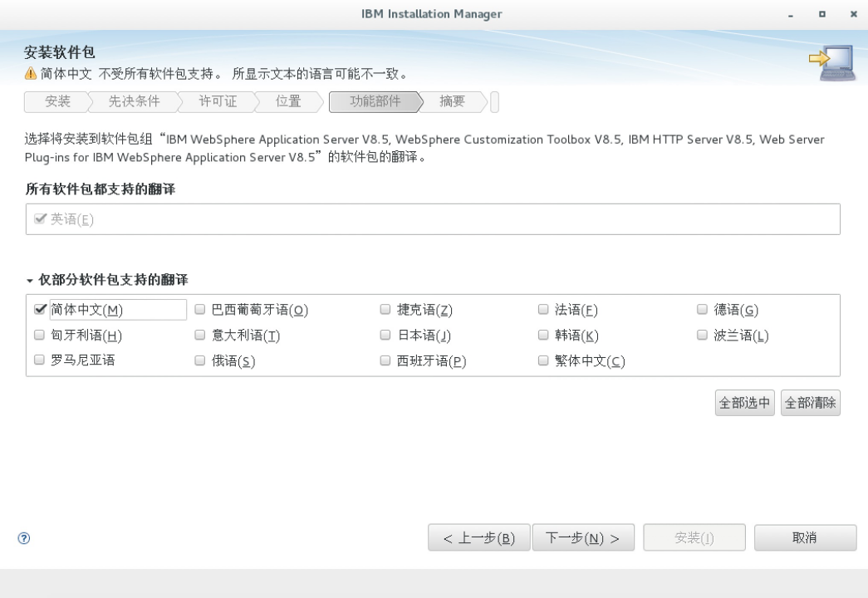Select the 功能部件 step

[x=375, y=101]
